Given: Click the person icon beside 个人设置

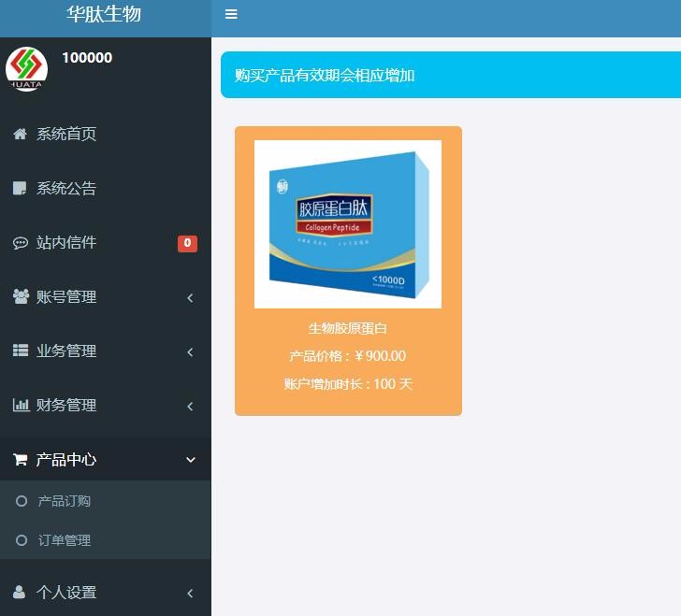Looking at the screenshot, I should 20,592.
